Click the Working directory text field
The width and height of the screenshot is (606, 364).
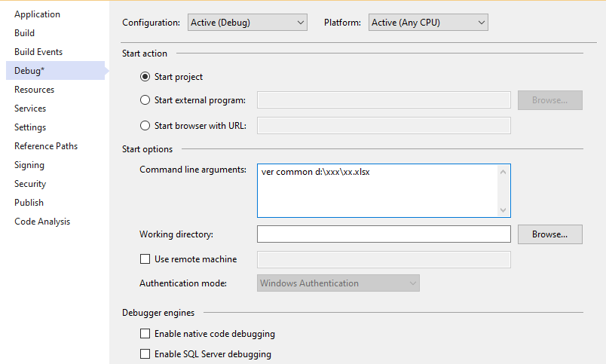click(384, 234)
